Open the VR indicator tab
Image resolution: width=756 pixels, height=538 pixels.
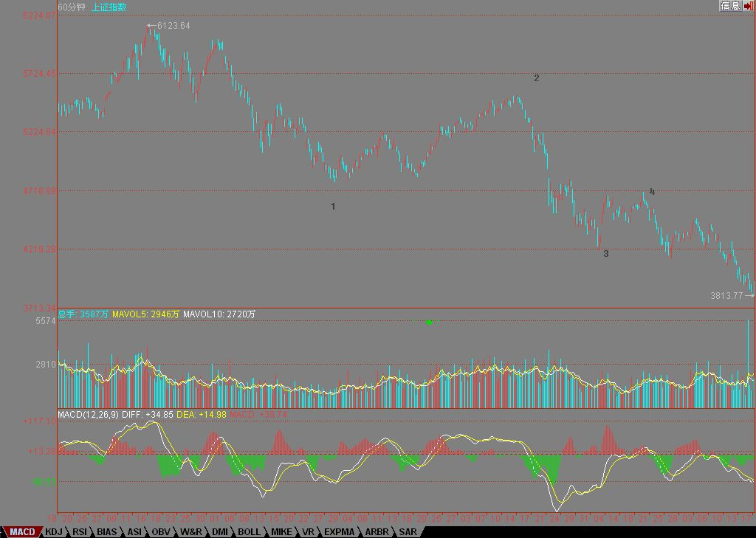pos(308,532)
